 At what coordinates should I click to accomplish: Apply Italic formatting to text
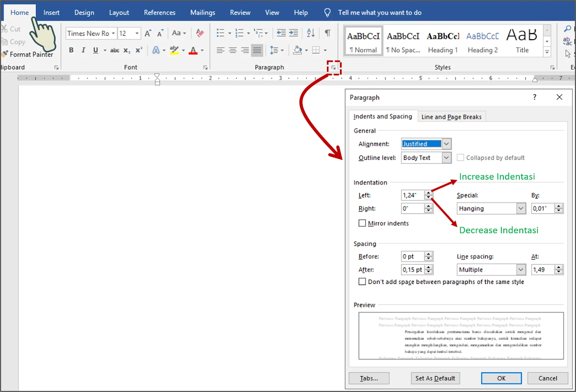pos(83,50)
